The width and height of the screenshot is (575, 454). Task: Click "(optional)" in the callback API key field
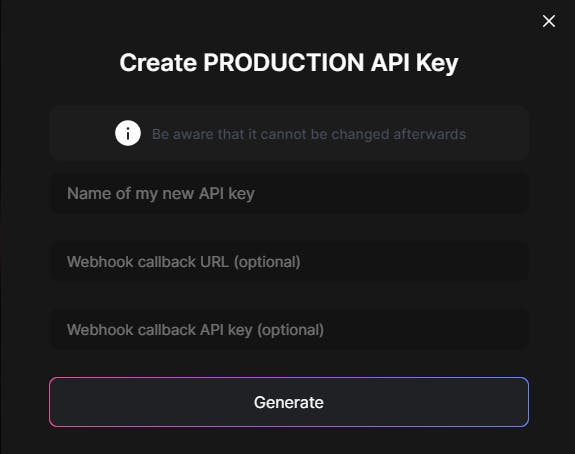(290, 330)
